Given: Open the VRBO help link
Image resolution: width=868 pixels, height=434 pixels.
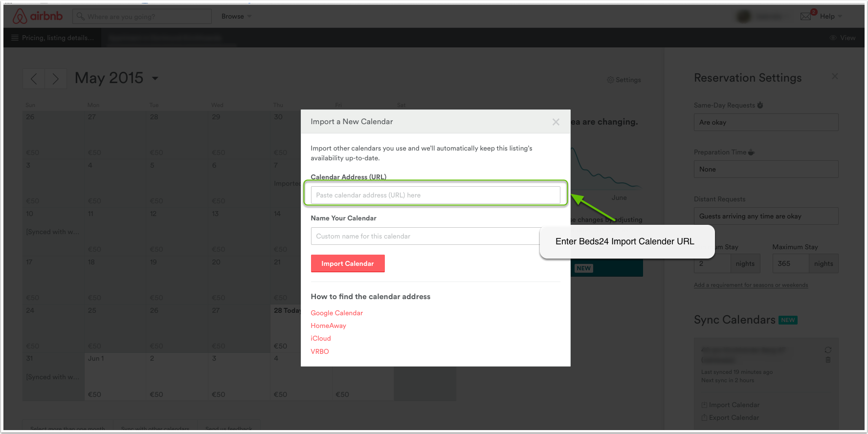Looking at the screenshot, I should click(x=320, y=351).
